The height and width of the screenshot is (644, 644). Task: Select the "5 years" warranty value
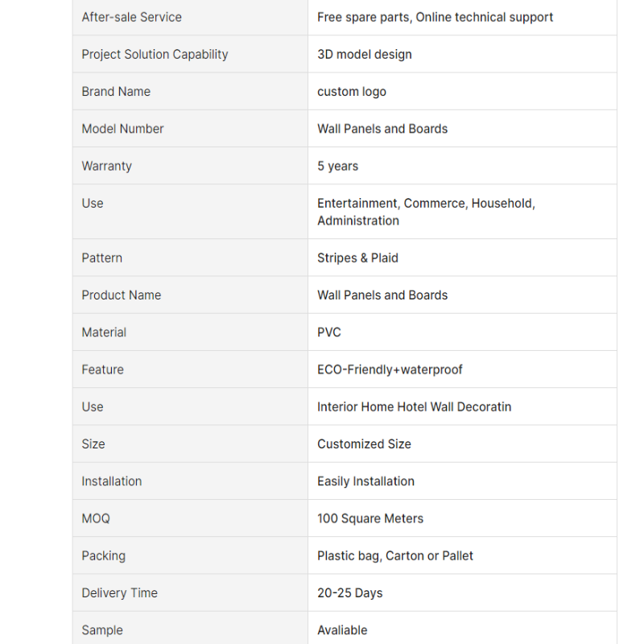337,166
